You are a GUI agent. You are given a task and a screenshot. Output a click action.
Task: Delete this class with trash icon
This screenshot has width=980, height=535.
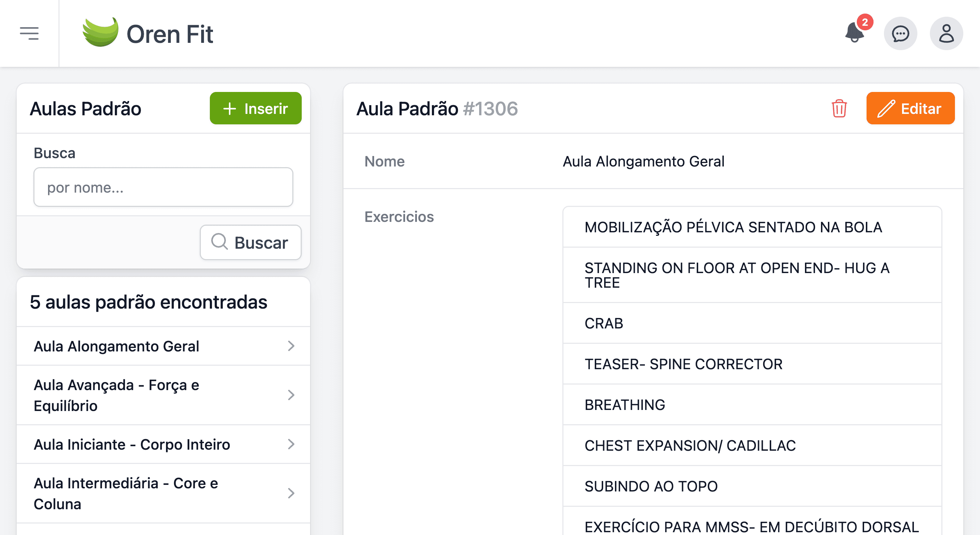coord(839,109)
